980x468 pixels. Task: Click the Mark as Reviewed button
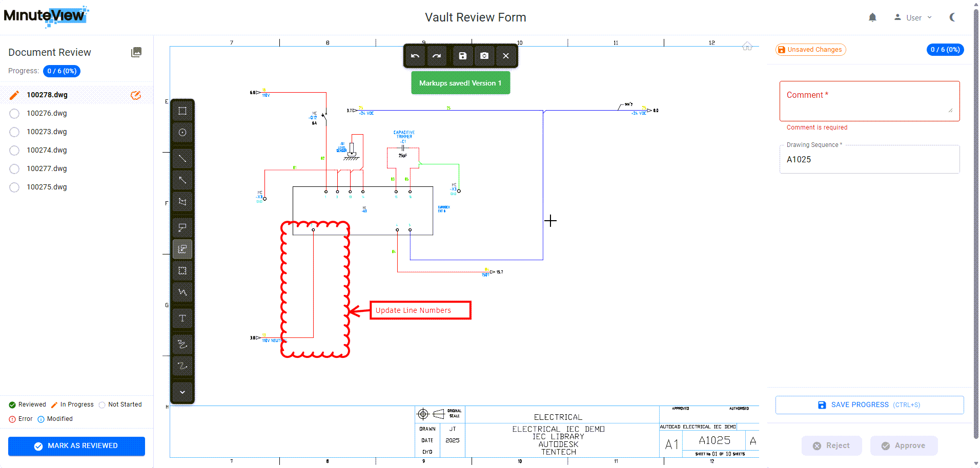coord(76,446)
